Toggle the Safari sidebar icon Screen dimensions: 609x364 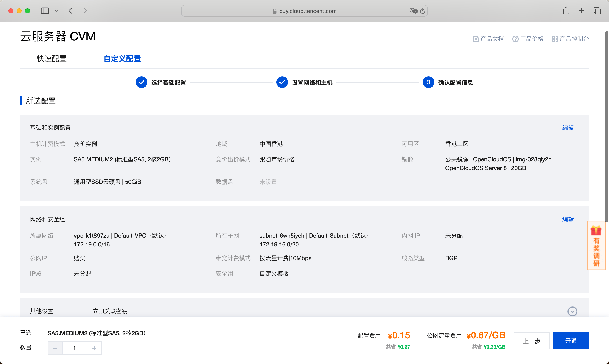(45, 11)
